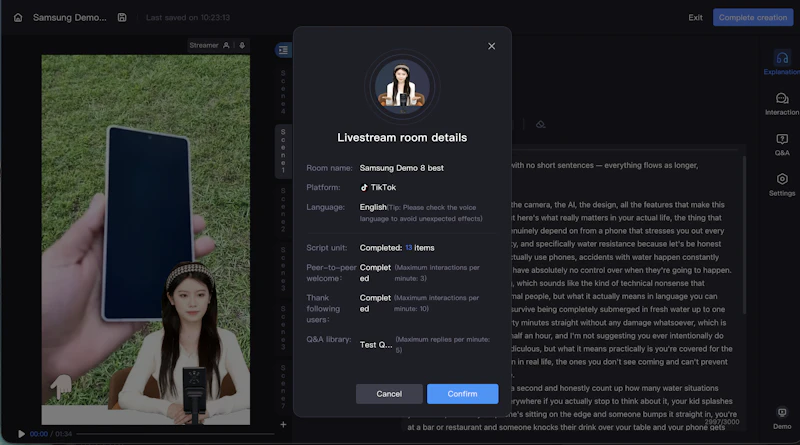Click the script panel scrollbar
This screenshot has height=445, width=800.
tap(744, 235)
